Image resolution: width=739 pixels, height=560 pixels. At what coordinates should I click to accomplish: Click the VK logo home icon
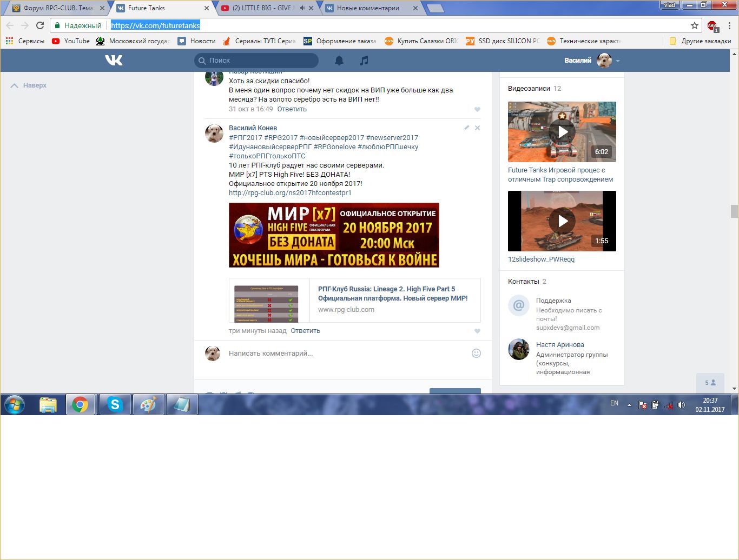(114, 60)
